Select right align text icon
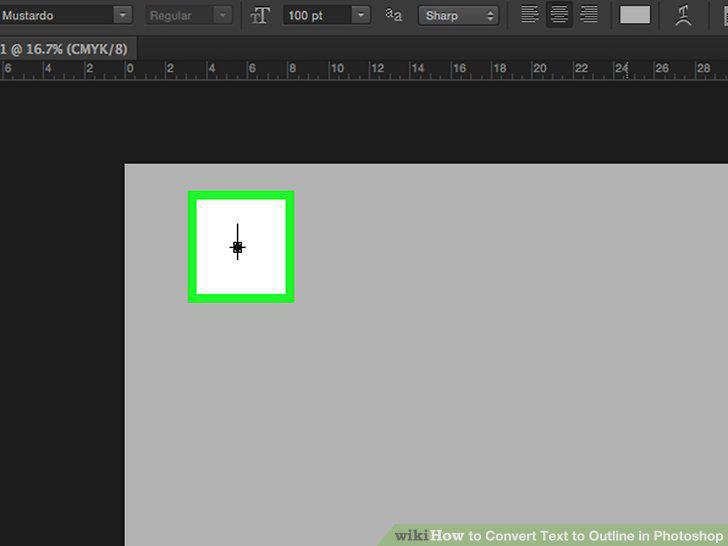The image size is (728, 546). pyautogui.click(x=589, y=15)
